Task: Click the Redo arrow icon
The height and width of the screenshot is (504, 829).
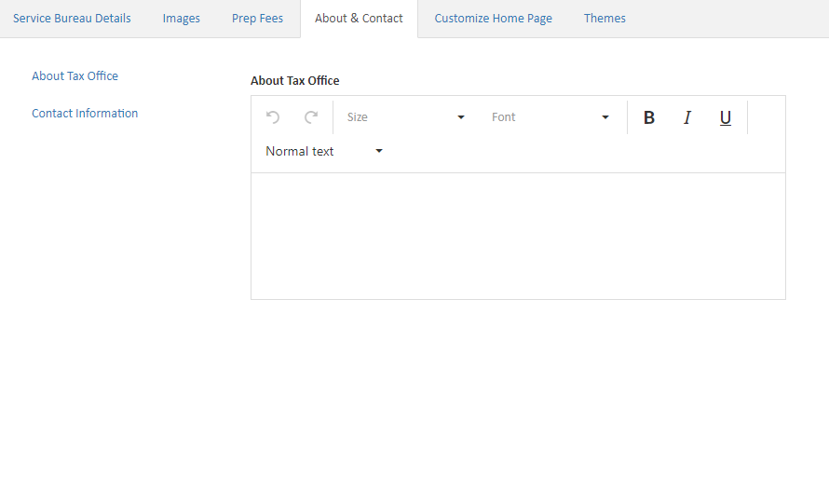Action: tap(311, 117)
